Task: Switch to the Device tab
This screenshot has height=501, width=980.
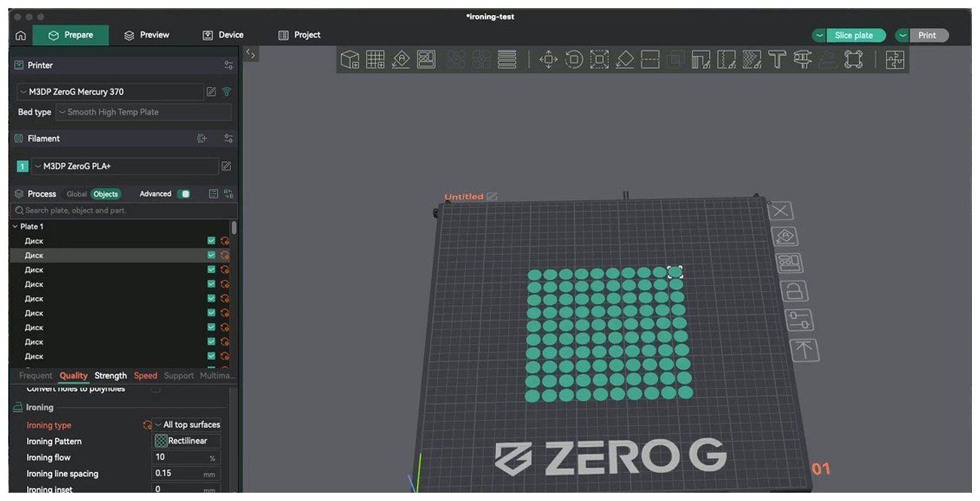Action: click(223, 35)
